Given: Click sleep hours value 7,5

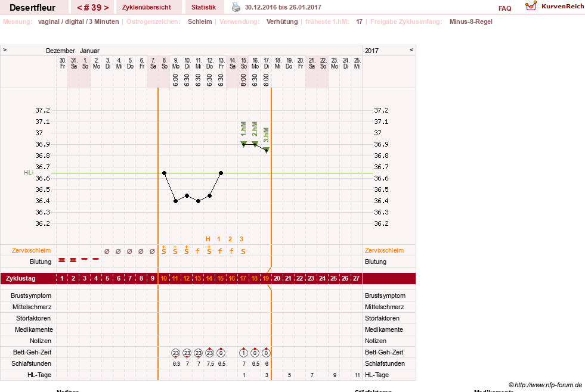Looking at the screenshot, I should coord(211,363).
